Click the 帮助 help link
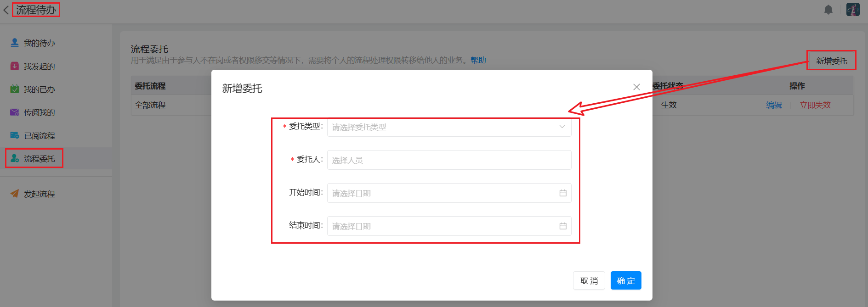The height and width of the screenshot is (307, 868). point(478,60)
